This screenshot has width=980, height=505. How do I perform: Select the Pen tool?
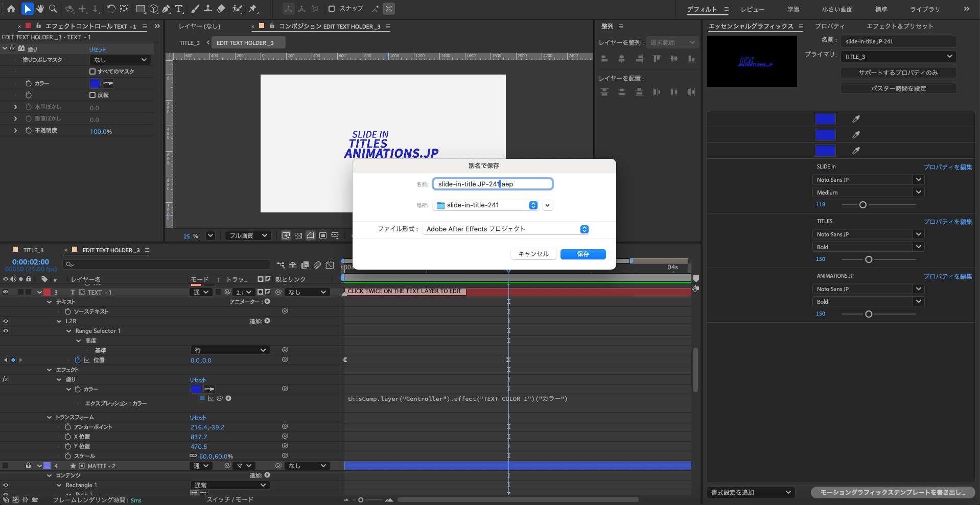coord(166,9)
